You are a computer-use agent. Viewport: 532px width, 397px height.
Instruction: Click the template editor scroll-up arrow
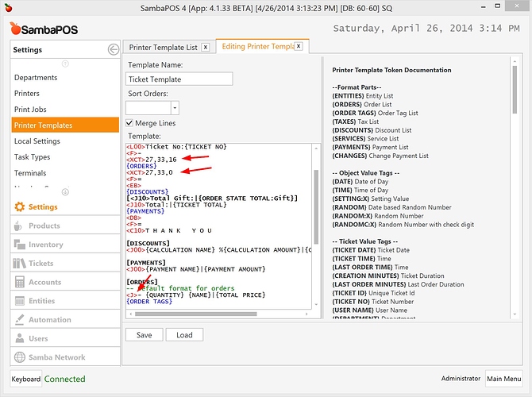pos(316,148)
